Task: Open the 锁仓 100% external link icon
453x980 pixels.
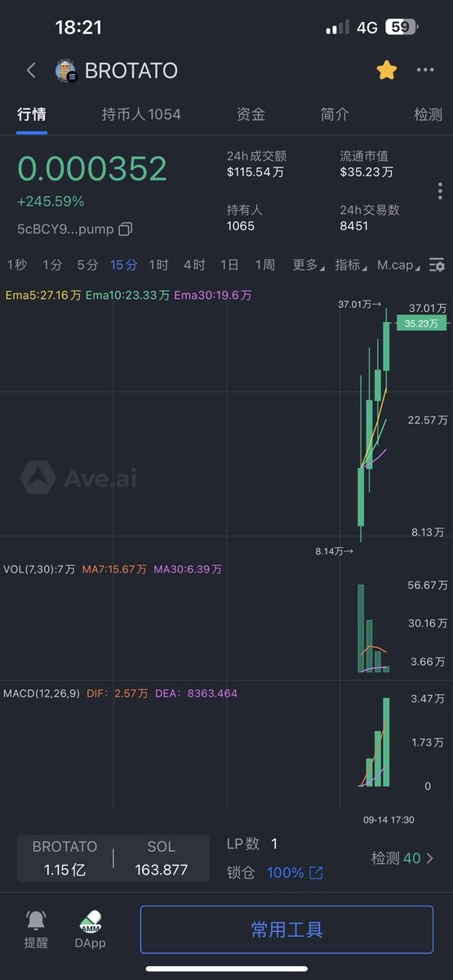Action: [315, 873]
